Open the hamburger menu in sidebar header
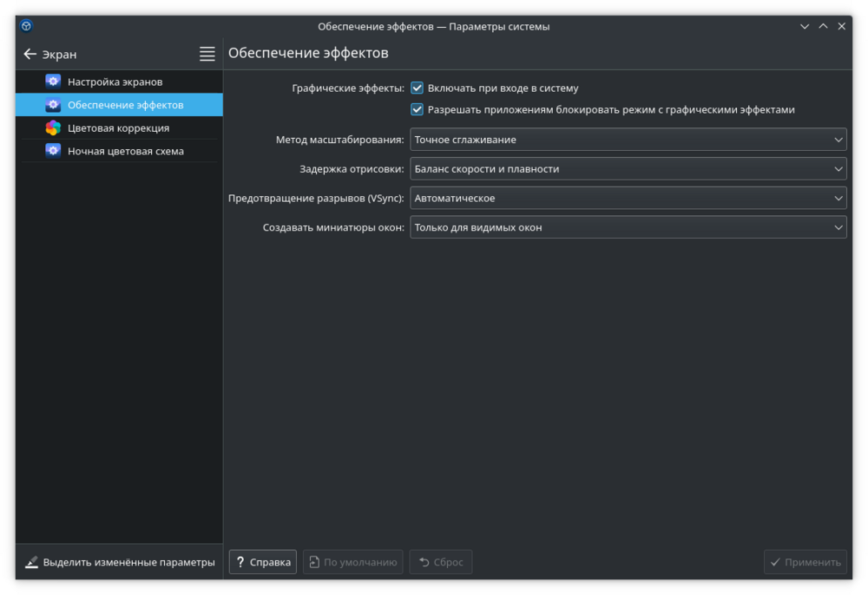This screenshot has height=595, width=868. pos(207,54)
